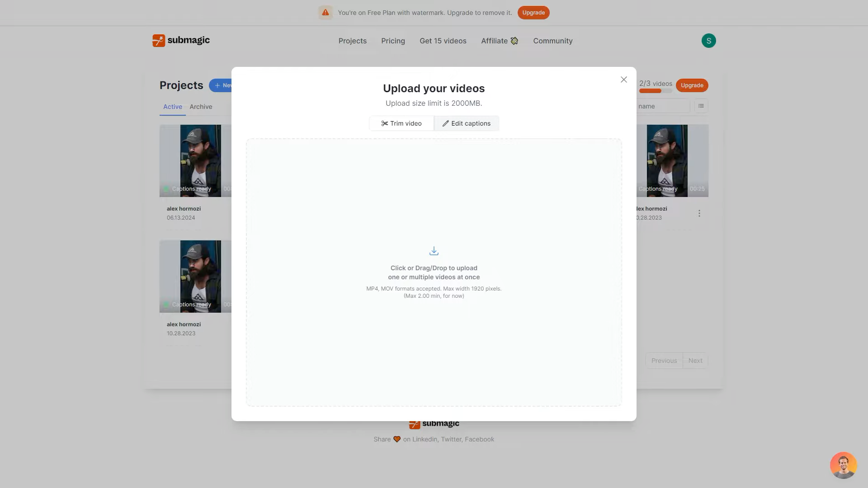The image size is (868, 488).
Task: Click the download arrow upload icon
Action: coord(434,251)
